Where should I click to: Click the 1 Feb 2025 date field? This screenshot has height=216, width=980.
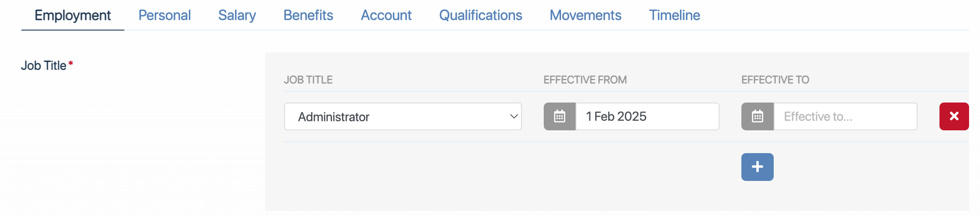click(647, 117)
